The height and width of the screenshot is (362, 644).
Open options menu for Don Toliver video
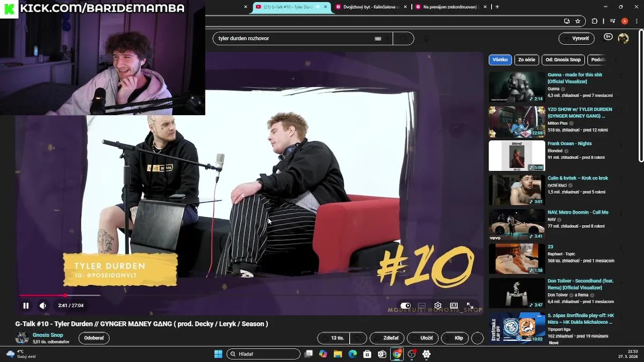tap(621, 282)
